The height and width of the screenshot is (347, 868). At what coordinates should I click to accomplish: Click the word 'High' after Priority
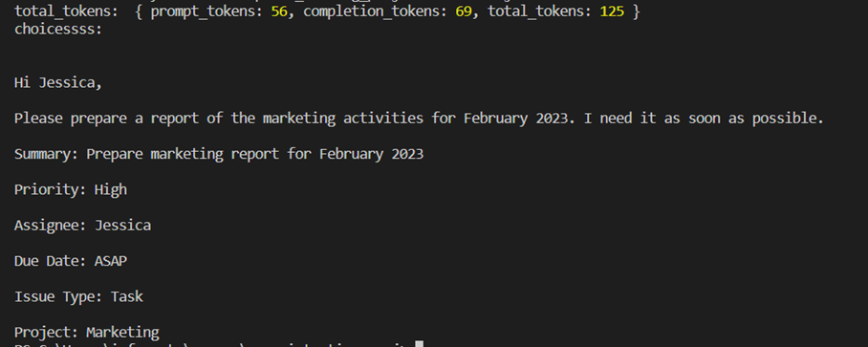111,190
